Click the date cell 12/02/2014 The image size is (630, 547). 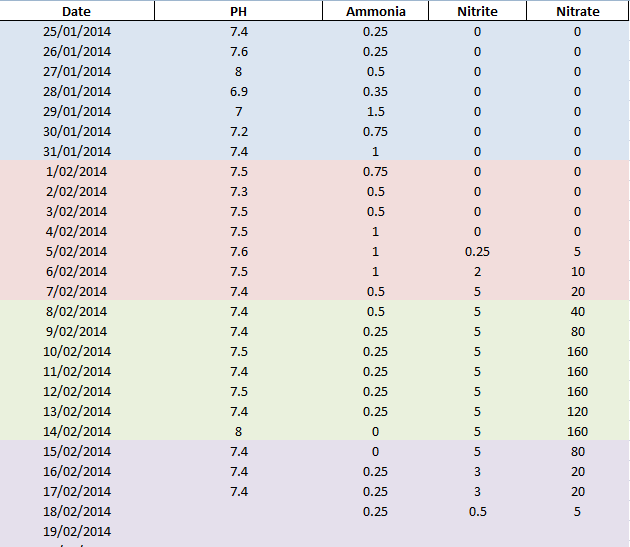pyautogui.click(x=77, y=391)
